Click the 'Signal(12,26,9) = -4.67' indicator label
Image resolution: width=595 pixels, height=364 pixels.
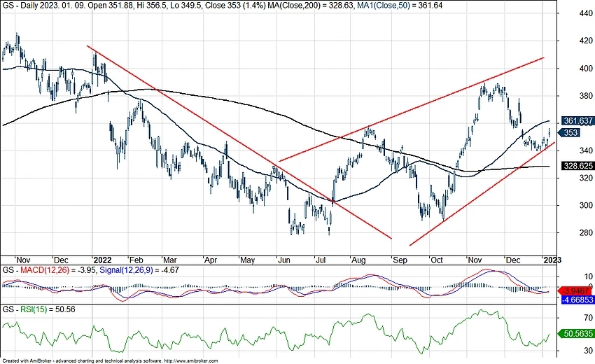pyautogui.click(x=139, y=270)
